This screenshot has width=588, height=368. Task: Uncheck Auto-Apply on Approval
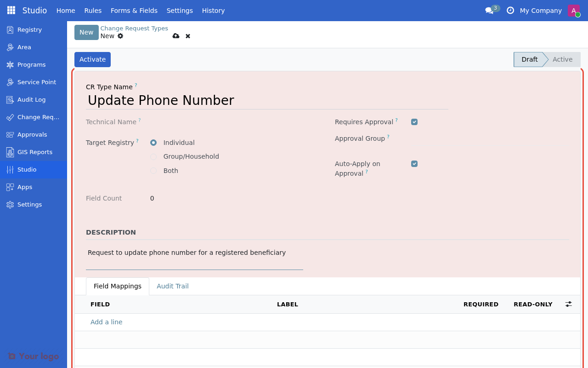[x=414, y=163]
